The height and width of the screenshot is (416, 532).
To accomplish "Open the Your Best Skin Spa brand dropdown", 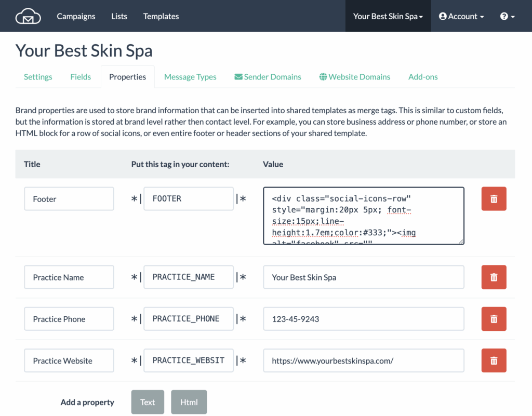I will click(x=388, y=17).
